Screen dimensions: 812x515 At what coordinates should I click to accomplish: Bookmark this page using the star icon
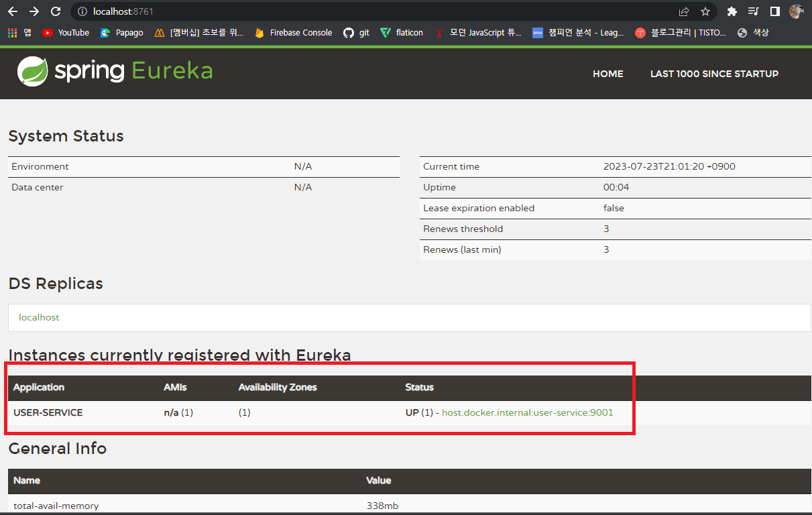tap(705, 11)
